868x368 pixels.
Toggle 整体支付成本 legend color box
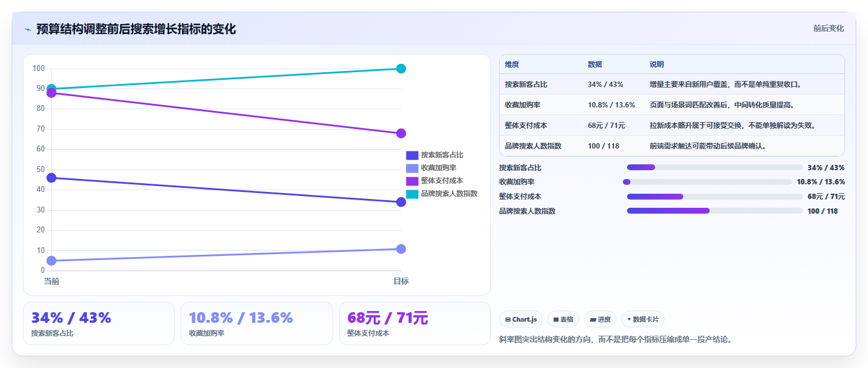(412, 181)
